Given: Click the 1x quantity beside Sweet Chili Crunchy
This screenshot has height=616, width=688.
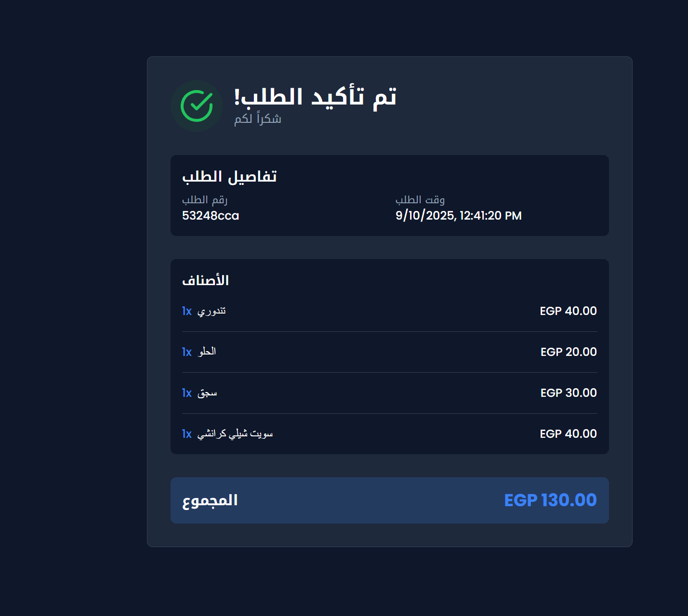Looking at the screenshot, I should pyautogui.click(x=187, y=434).
